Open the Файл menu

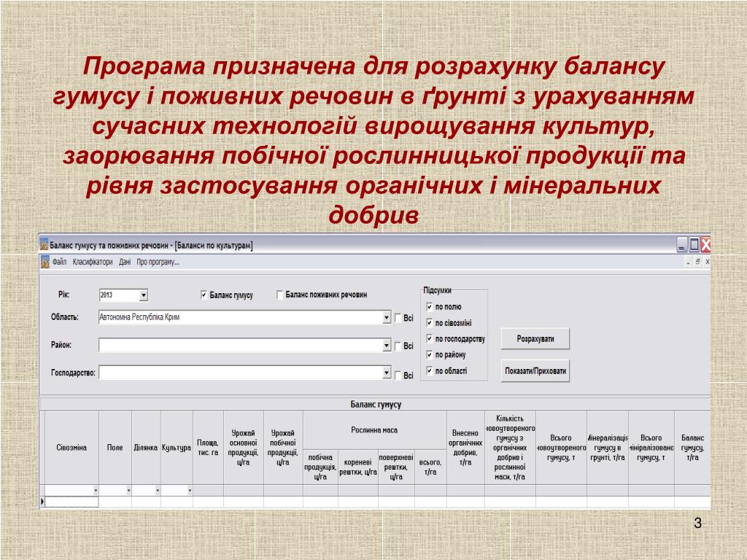[60, 262]
